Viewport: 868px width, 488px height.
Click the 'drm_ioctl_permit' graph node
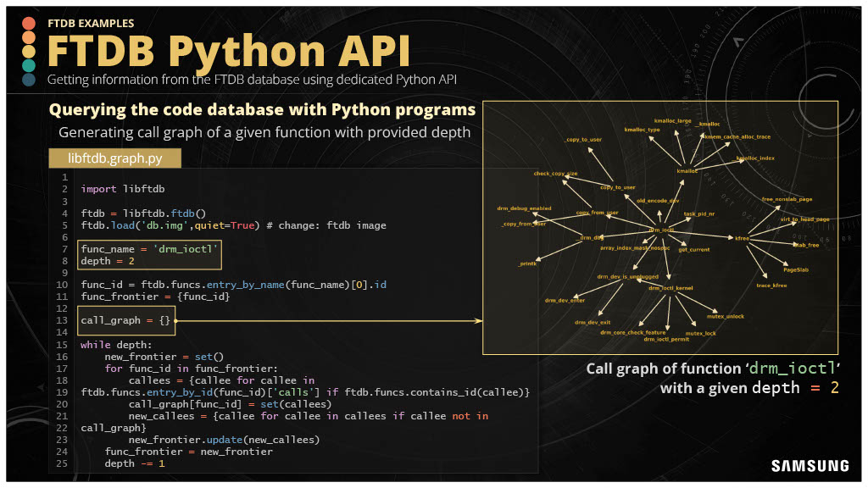(x=666, y=339)
